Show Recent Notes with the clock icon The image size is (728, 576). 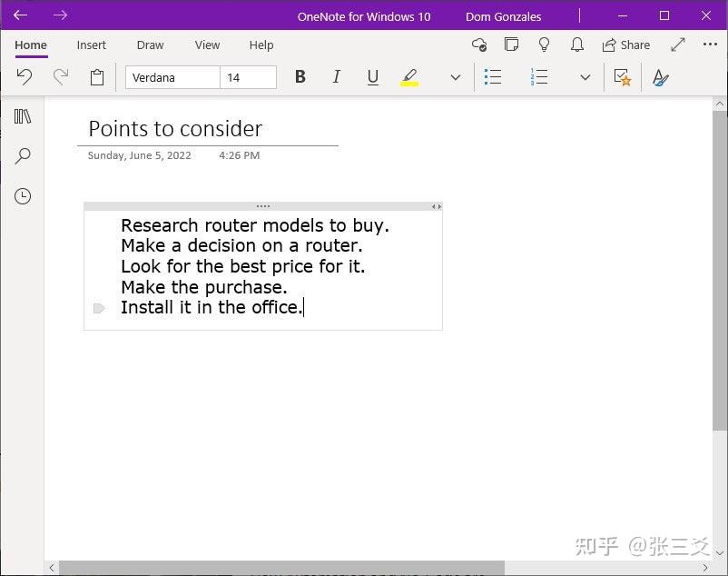click(23, 196)
